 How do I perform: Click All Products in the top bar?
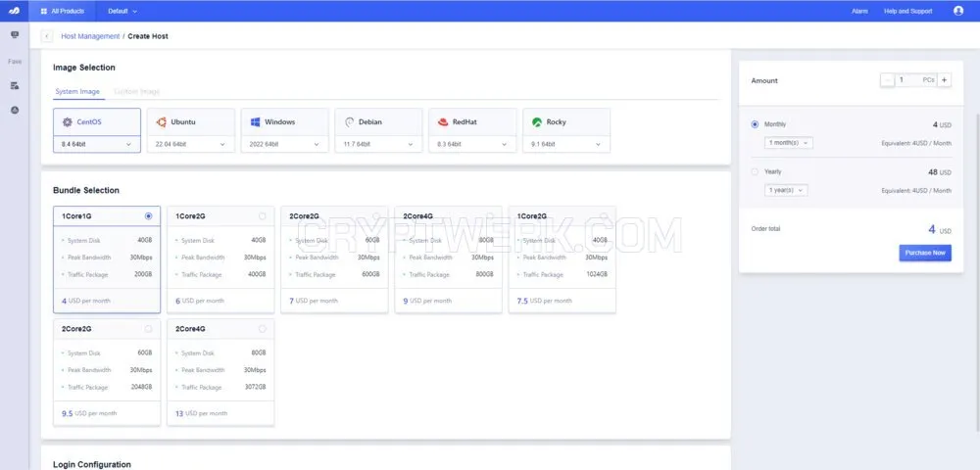[62, 11]
